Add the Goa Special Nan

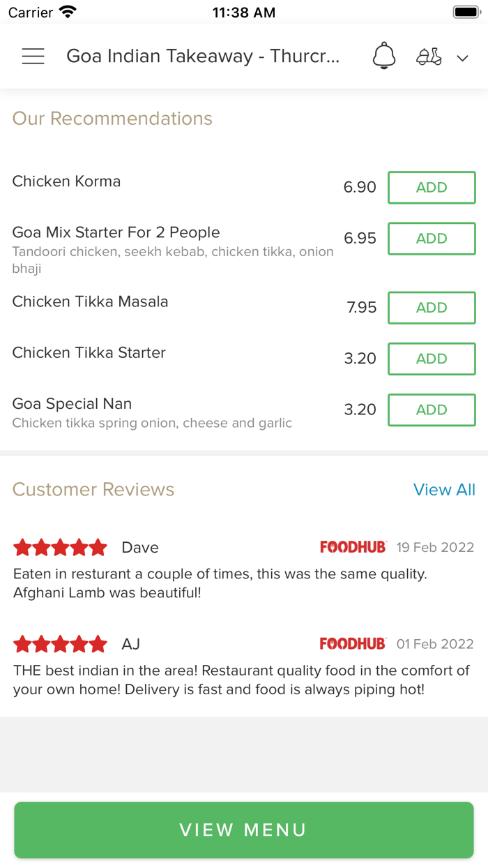pos(432,410)
